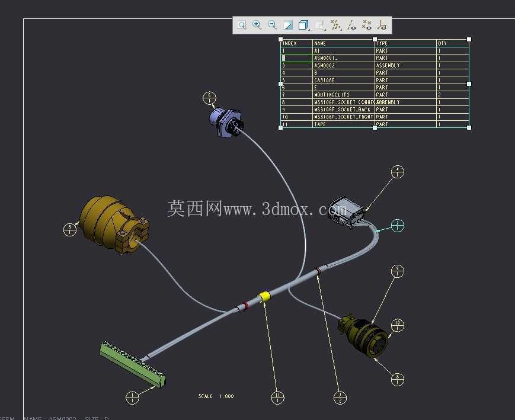Click balloon 5 beside large yellow connector
Screen dimensions: 515x420
[69, 229]
